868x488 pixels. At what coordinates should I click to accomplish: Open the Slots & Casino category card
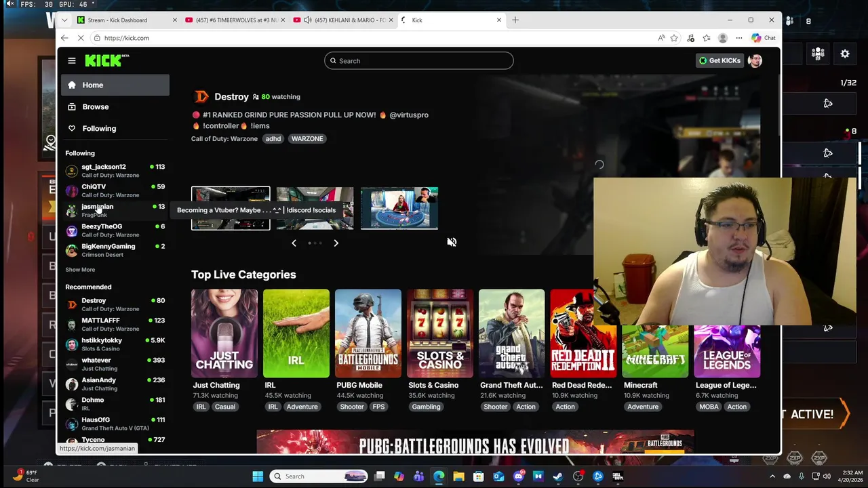440,333
